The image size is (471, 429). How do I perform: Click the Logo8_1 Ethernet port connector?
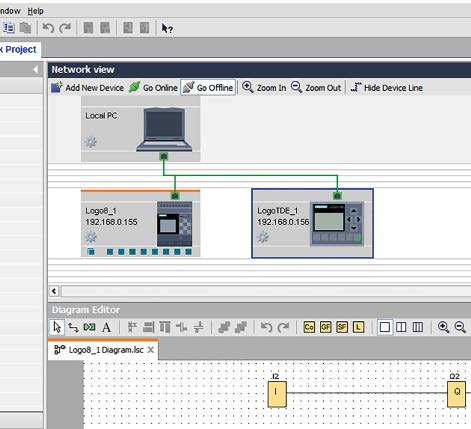pos(175,196)
